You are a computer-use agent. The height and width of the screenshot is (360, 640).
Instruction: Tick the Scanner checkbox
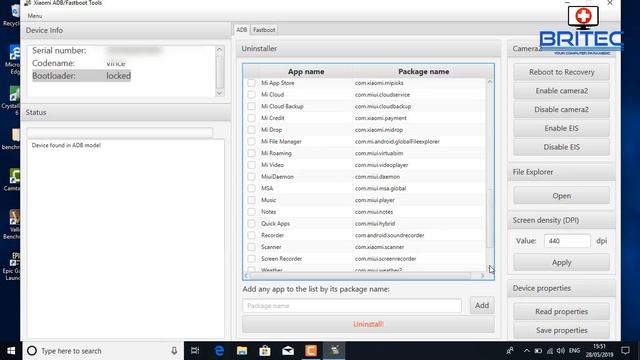click(251, 247)
